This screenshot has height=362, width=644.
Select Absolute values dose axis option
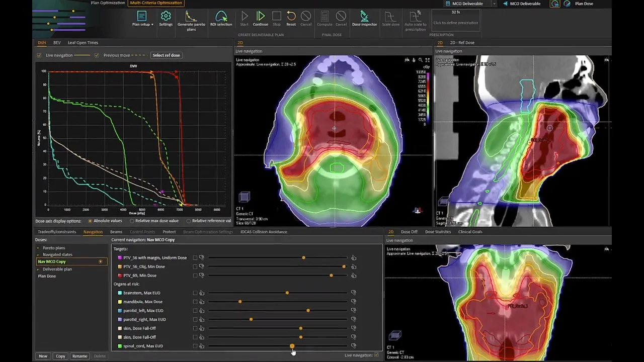90,221
